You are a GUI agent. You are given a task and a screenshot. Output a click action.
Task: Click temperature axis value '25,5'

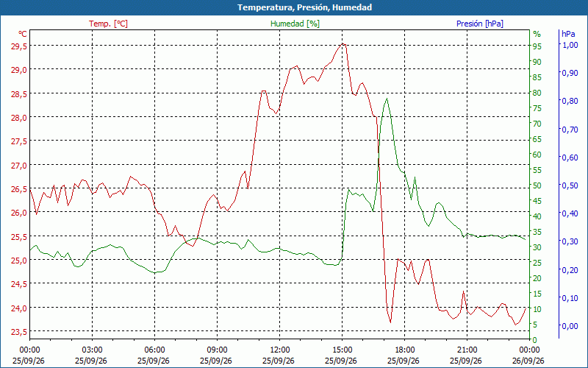pyautogui.click(x=19, y=236)
